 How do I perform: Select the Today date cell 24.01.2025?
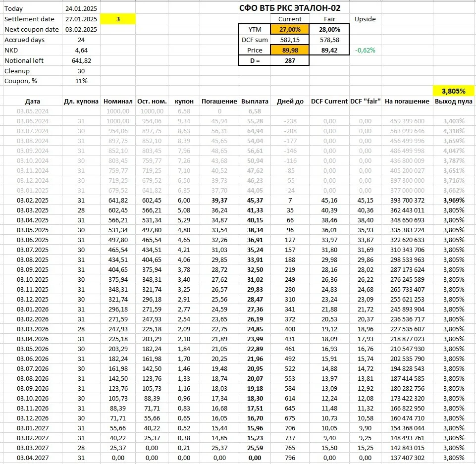81,9
